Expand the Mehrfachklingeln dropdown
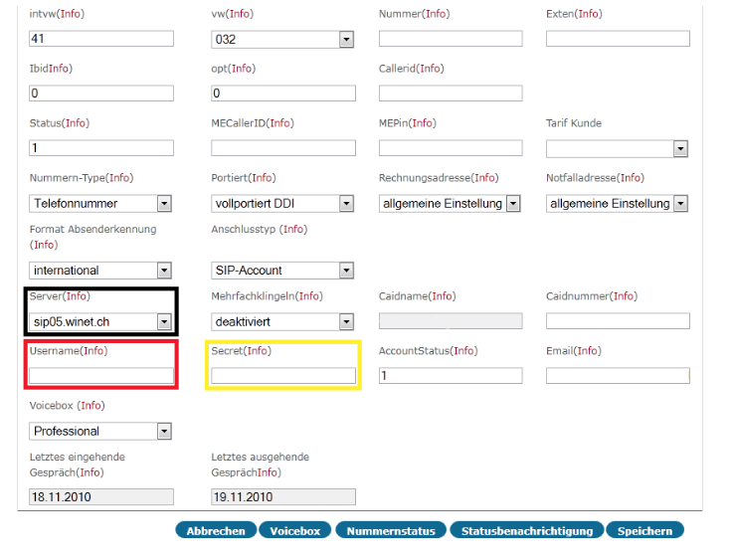733x560 pixels. pyautogui.click(x=282, y=321)
